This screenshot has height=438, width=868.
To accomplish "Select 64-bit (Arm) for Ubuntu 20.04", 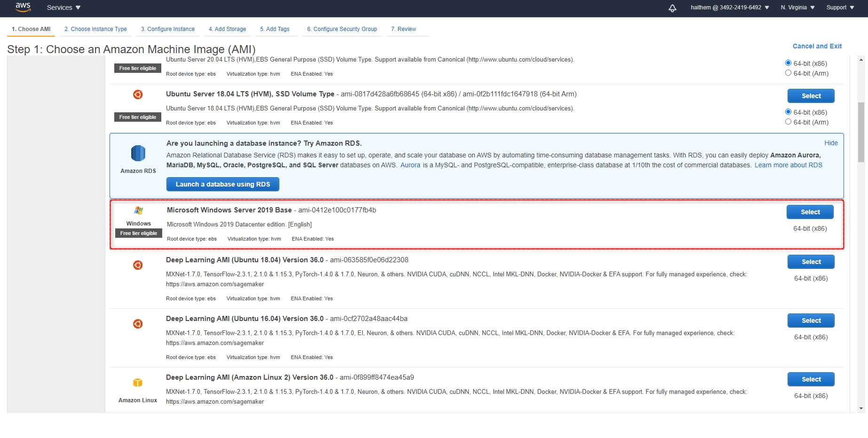I will click(x=788, y=73).
